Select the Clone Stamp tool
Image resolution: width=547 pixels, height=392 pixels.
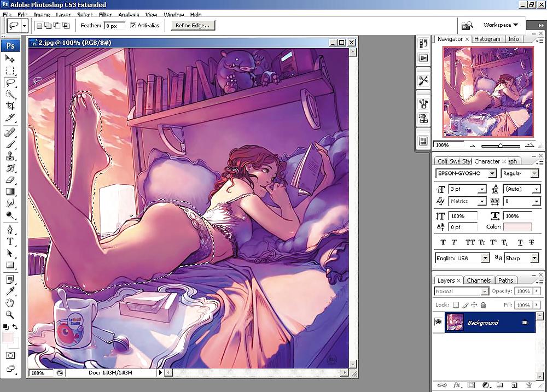click(x=10, y=156)
